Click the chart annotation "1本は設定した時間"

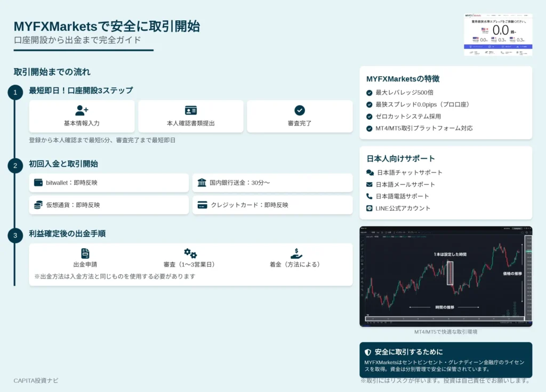[x=450, y=254]
